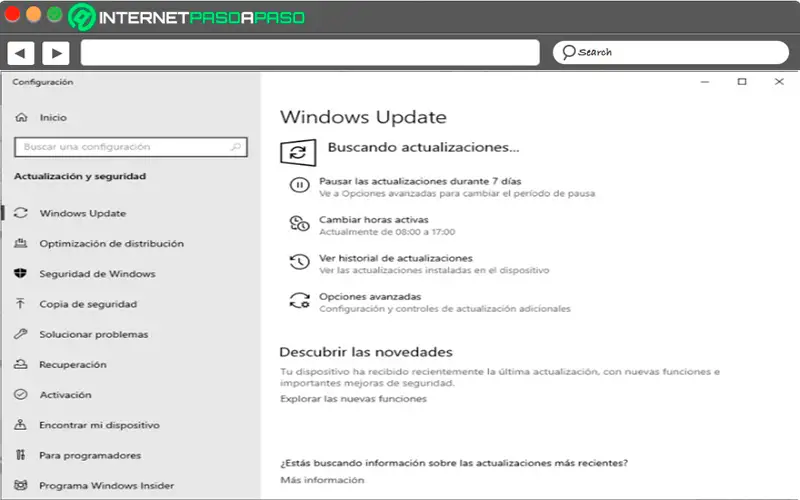Click the gear-sync icon for Opciones avanzadas
The image size is (800, 500).
pyautogui.click(x=299, y=301)
